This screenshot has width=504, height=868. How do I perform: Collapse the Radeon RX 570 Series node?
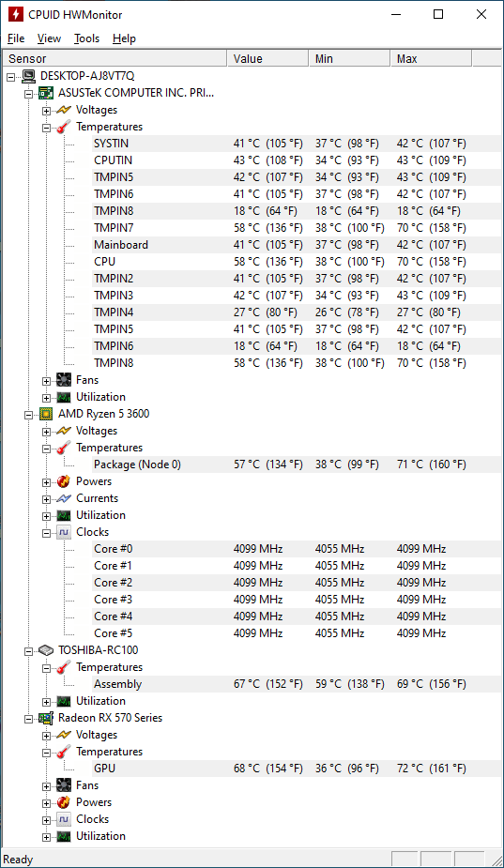tap(28, 719)
